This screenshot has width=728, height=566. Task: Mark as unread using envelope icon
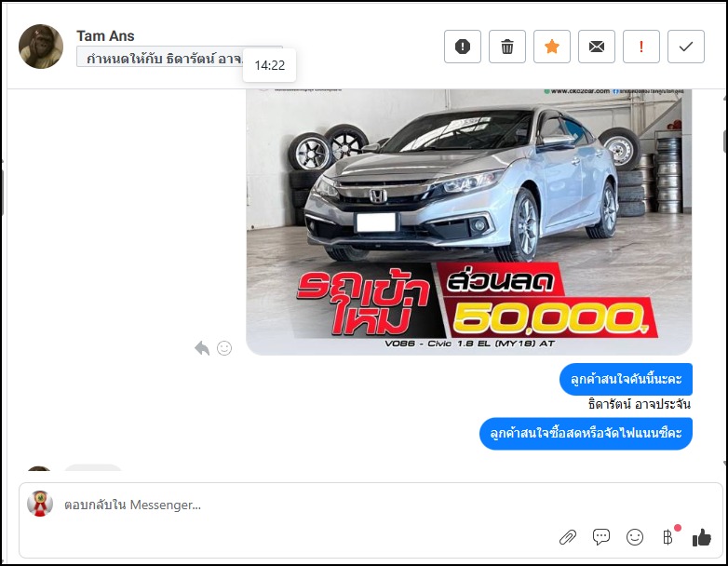coord(597,47)
